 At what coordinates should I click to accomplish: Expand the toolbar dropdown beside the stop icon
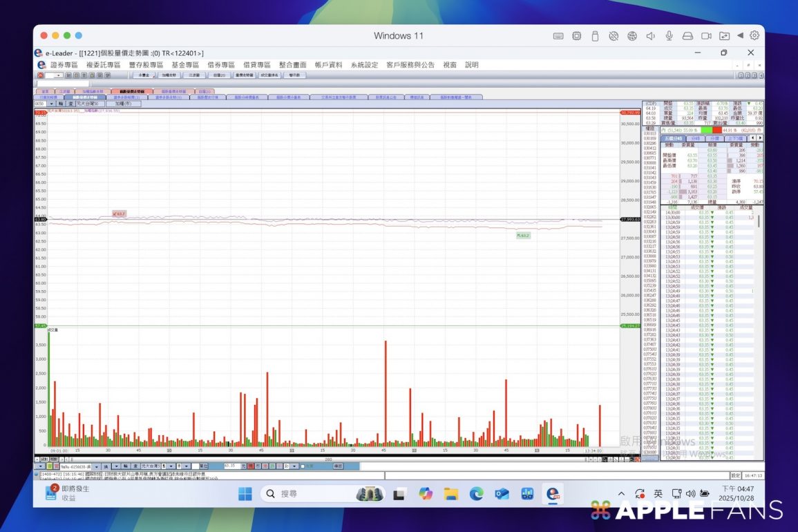pos(55,75)
